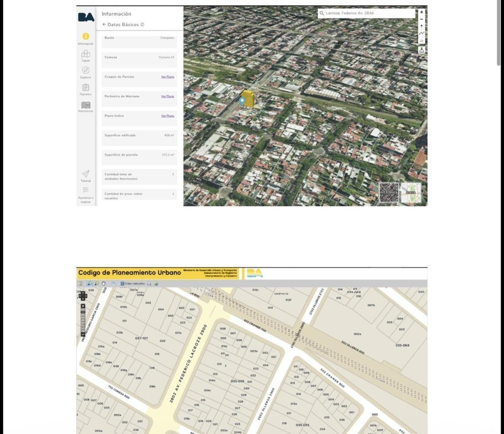Click parcel 014a on the map
The height and width of the screenshot is (434, 504).
pos(212,381)
